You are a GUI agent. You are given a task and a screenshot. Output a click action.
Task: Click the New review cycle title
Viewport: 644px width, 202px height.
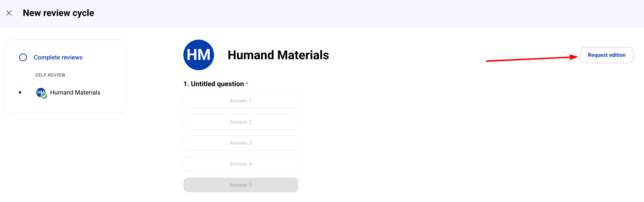pos(58,13)
